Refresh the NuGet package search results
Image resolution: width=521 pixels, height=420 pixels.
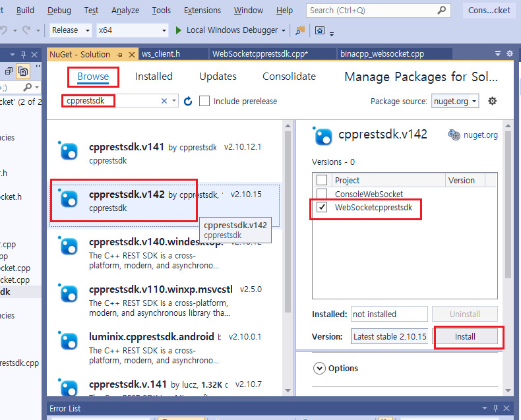(x=188, y=101)
